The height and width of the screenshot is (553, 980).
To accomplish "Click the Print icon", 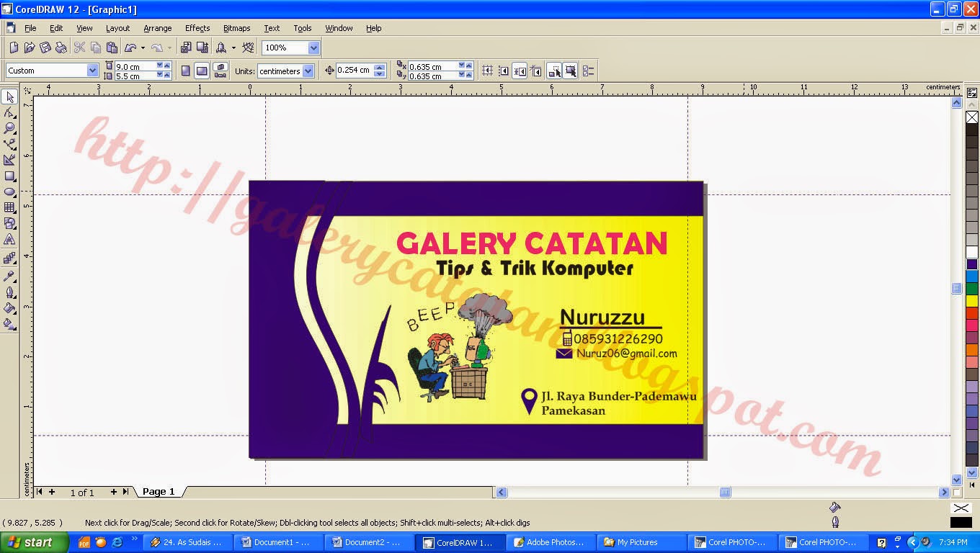I will pyautogui.click(x=61, y=48).
